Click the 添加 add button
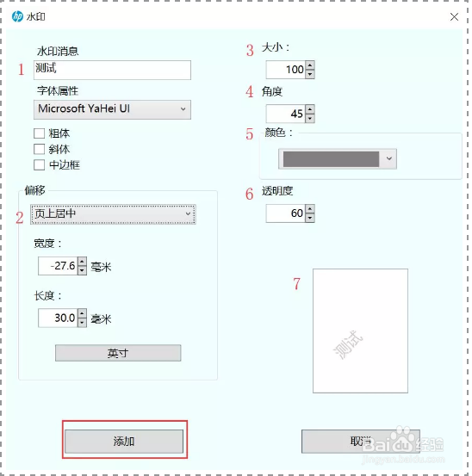The image size is (472, 476). pos(124,441)
